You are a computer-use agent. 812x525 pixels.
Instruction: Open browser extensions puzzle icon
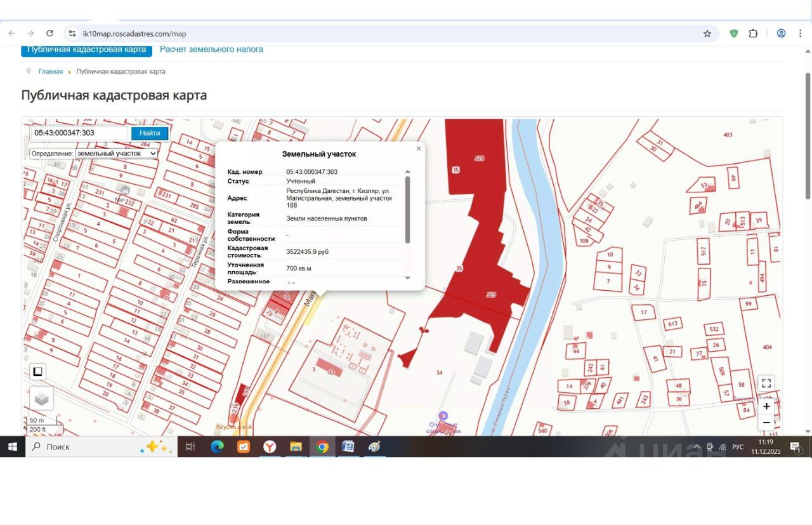coord(754,34)
